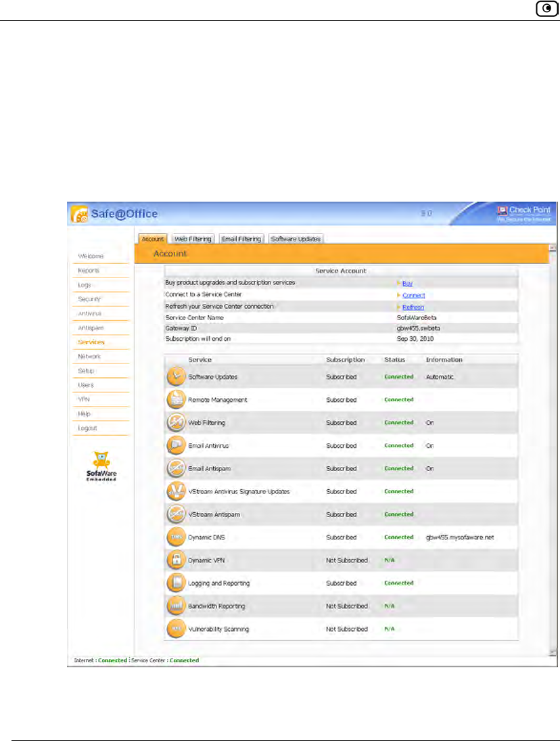Click the Buy link

point(407,284)
